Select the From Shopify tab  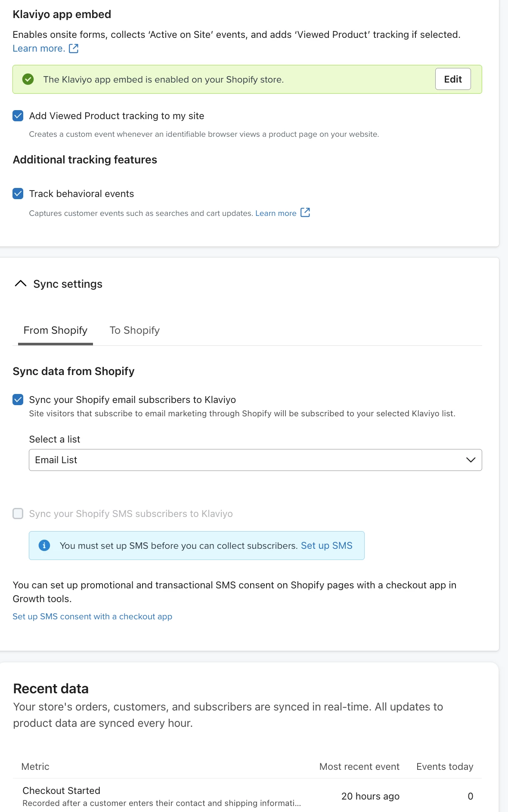[x=56, y=330]
